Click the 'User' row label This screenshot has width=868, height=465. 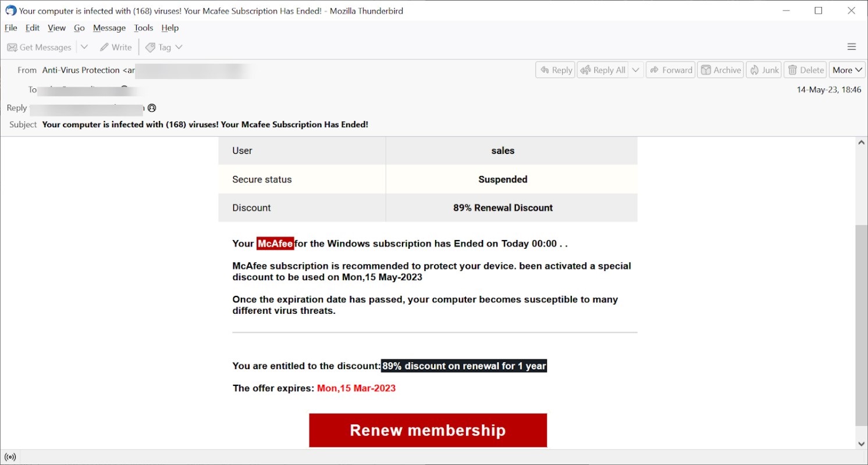pyautogui.click(x=242, y=151)
